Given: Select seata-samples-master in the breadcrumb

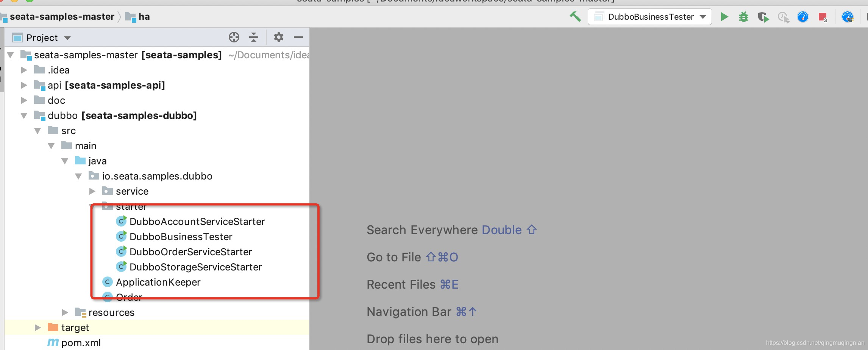Looking at the screenshot, I should pos(62,17).
